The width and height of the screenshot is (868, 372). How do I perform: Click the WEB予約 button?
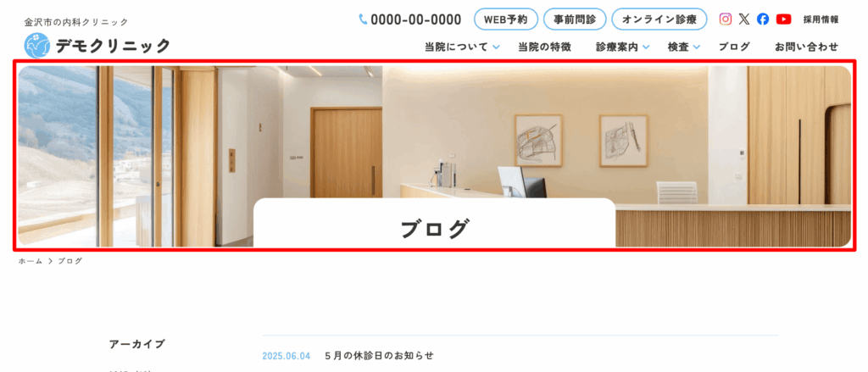pyautogui.click(x=506, y=19)
